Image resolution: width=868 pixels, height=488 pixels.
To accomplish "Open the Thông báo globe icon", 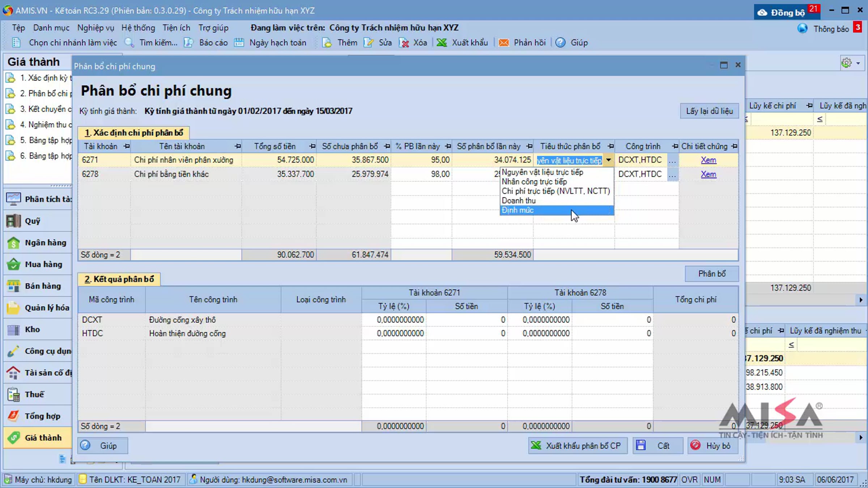I will [802, 29].
